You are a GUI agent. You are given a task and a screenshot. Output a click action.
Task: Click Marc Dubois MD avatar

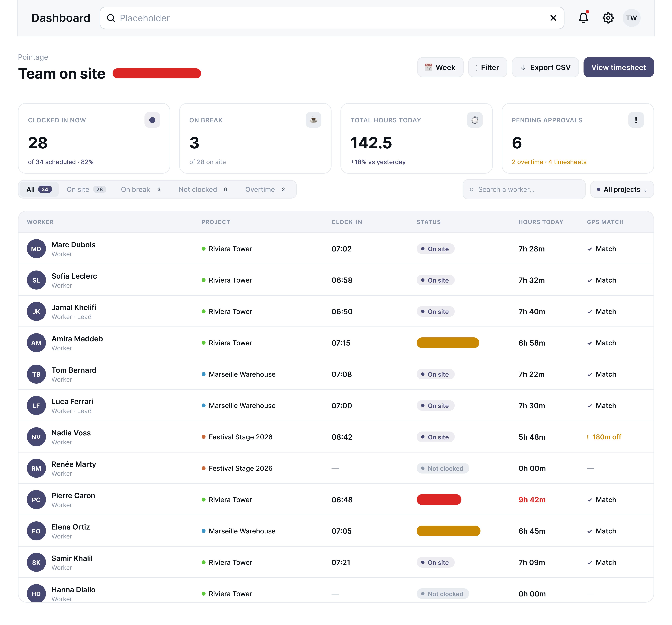pyautogui.click(x=36, y=249)
